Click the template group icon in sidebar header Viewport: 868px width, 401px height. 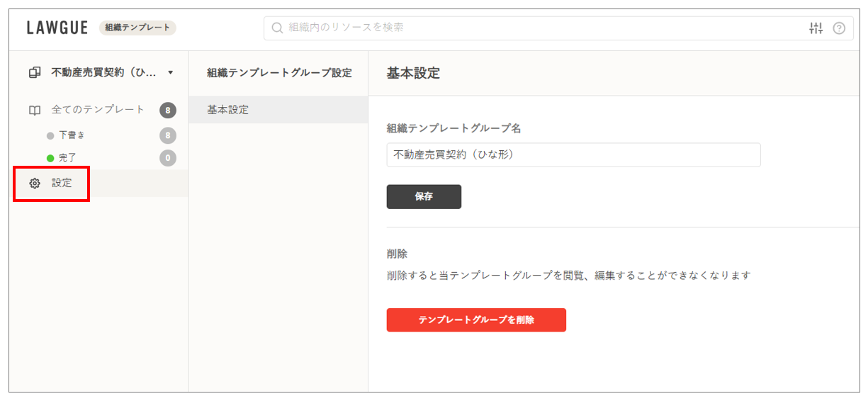(x=35, y=73)
